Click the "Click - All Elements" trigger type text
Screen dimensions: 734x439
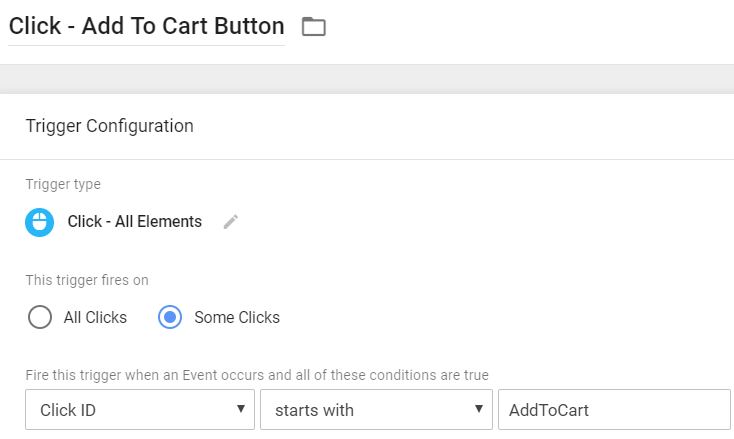pyautogui.click(x=135, y=222)
